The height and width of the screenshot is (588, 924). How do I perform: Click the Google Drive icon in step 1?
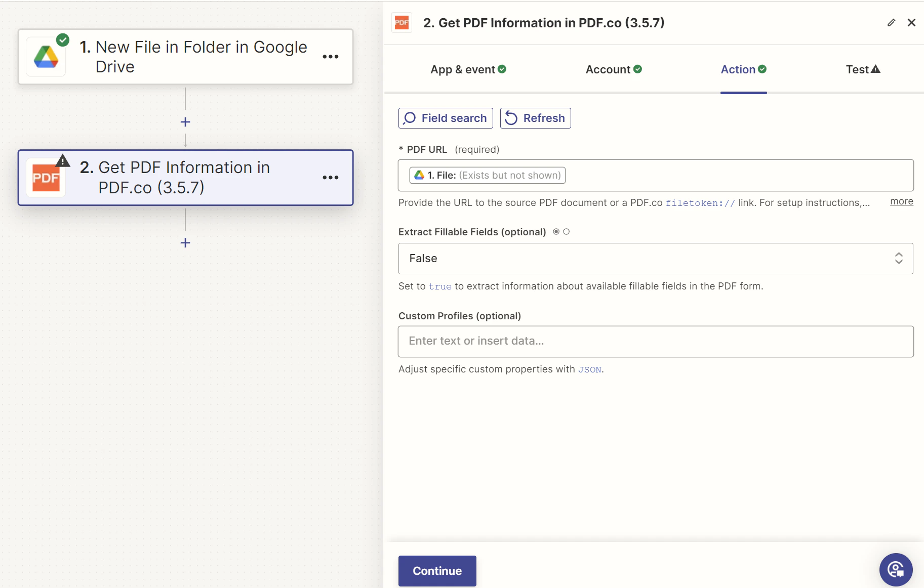click(x=46, y=57)
